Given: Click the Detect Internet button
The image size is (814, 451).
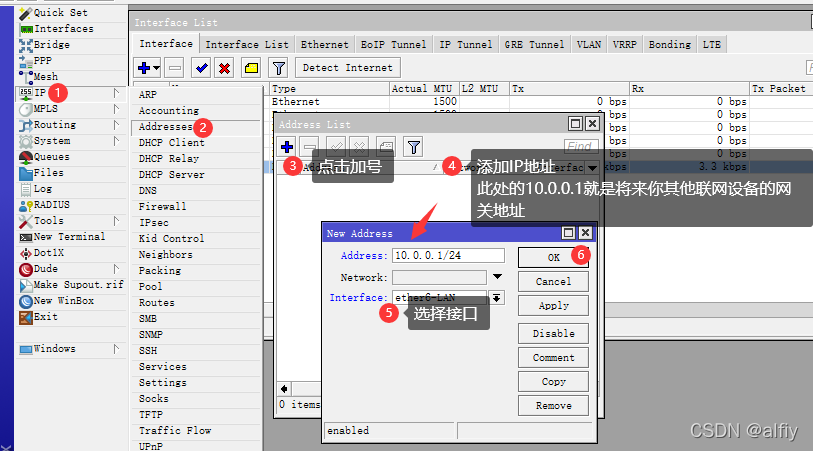Looking at the screenshot, I should point(347,68).
